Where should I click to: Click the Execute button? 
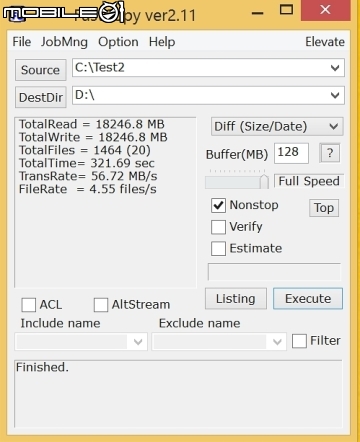pyautogui.click(x=308, y=299)
